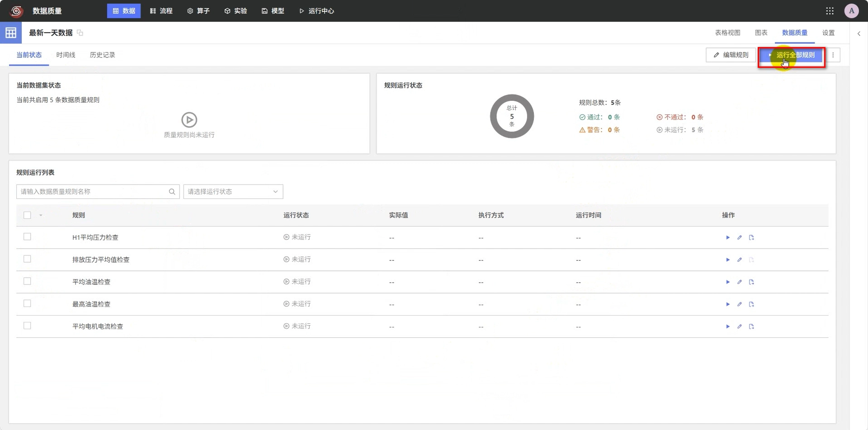
Task: Edit the 平均电机电流检查 rule
Action: point(740,326)
